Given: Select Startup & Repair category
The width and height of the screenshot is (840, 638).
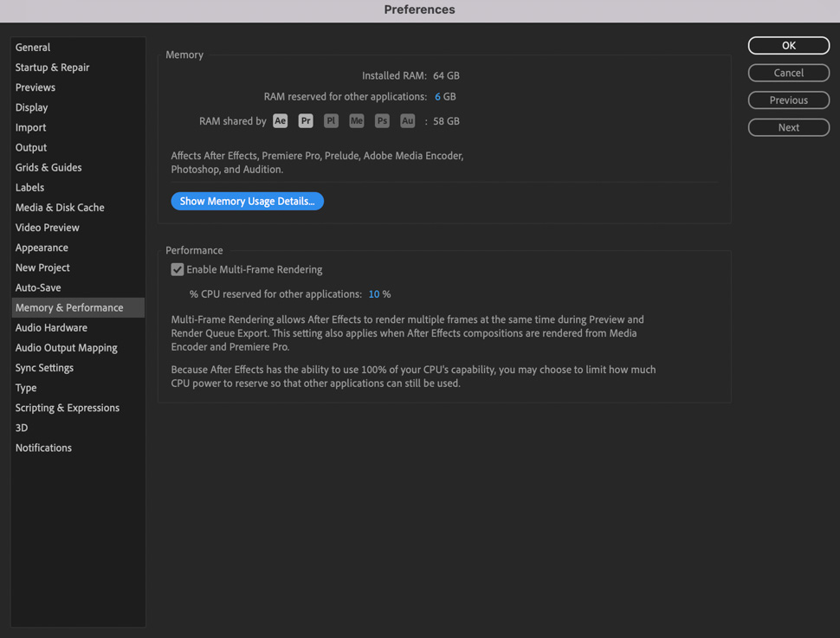Looking at the screenshot, I should click(78, 68).
